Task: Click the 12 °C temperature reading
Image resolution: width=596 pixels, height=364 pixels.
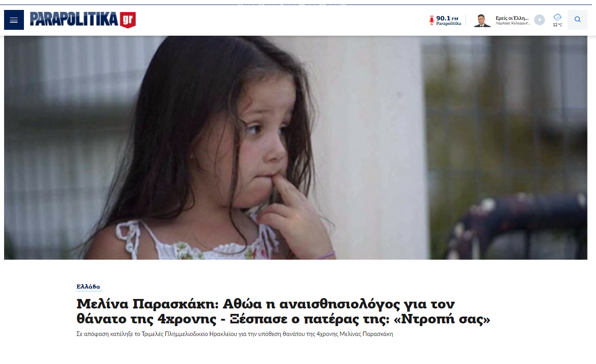Action: pos(558,25)
